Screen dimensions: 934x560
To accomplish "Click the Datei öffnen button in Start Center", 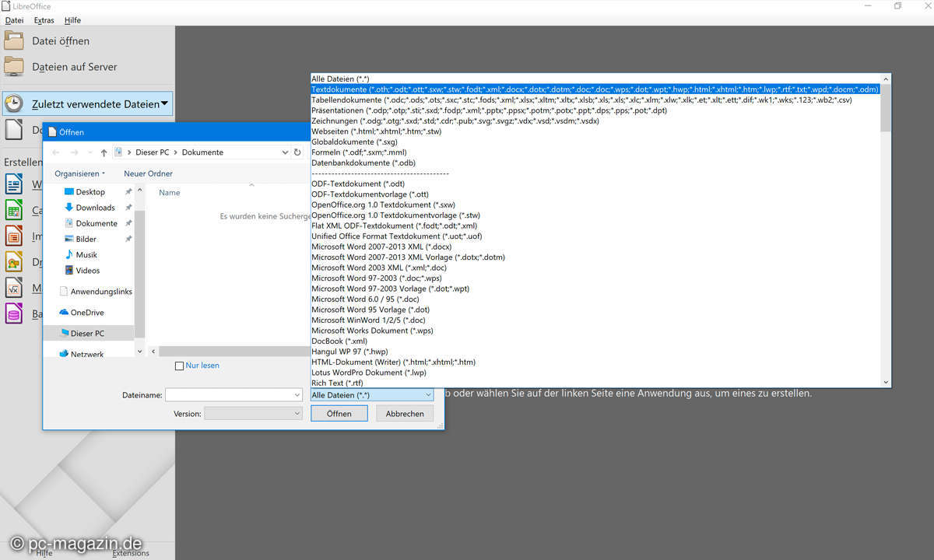I will coord(61,40).
